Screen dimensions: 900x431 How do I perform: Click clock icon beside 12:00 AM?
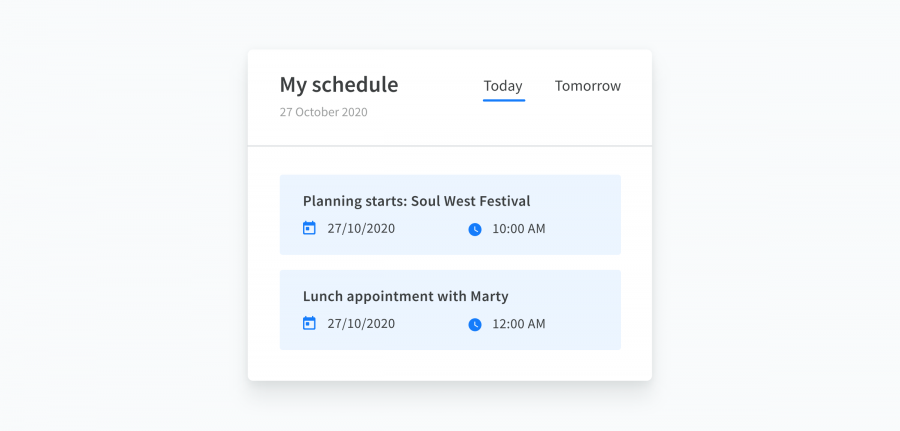point(475,325)
